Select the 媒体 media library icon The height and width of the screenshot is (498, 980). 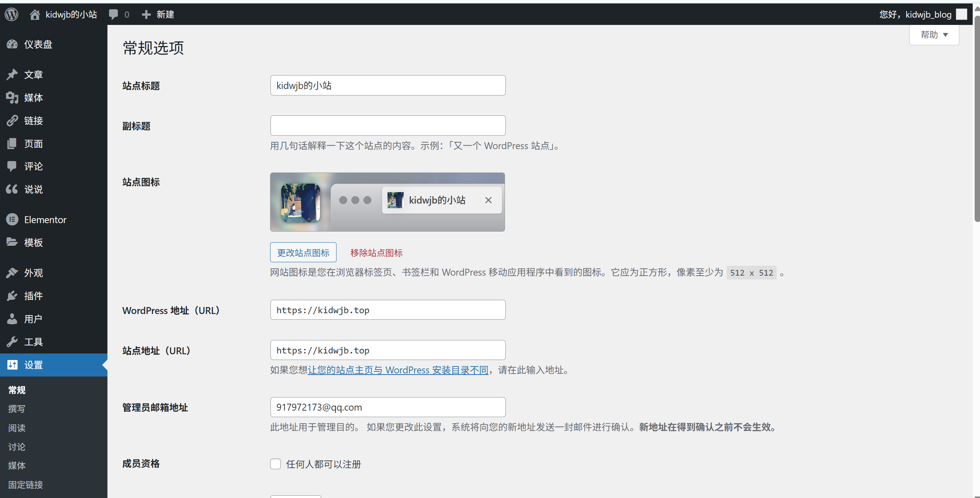point(12,98)
